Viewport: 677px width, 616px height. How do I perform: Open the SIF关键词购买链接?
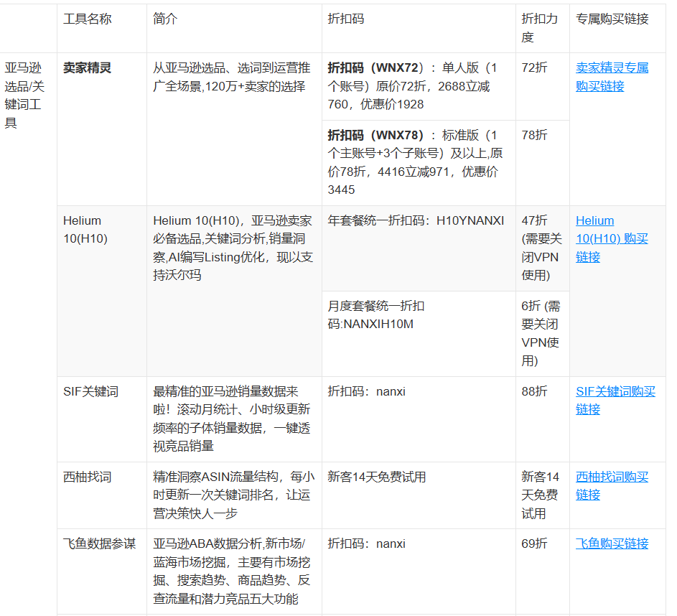[x=615, y=400]
